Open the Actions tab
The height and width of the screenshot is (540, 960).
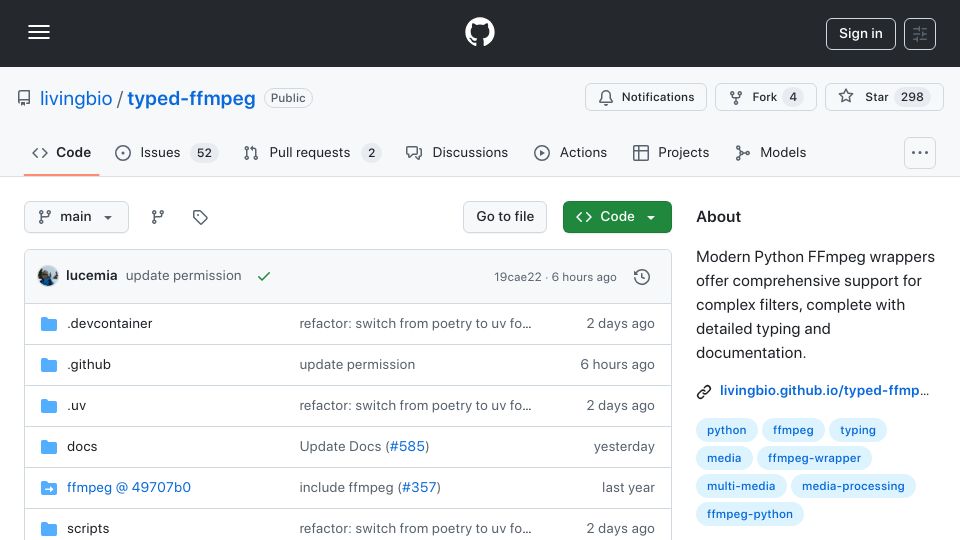click(x=570, y=152)
